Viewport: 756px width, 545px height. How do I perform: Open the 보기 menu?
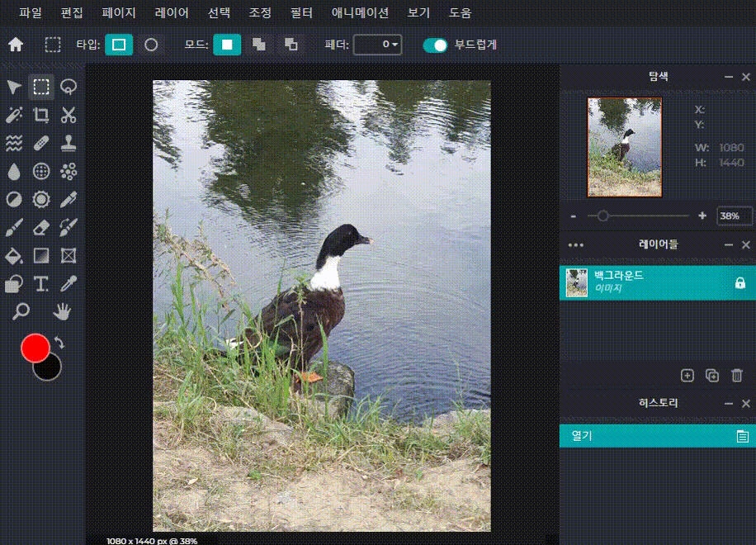(418, 13)
